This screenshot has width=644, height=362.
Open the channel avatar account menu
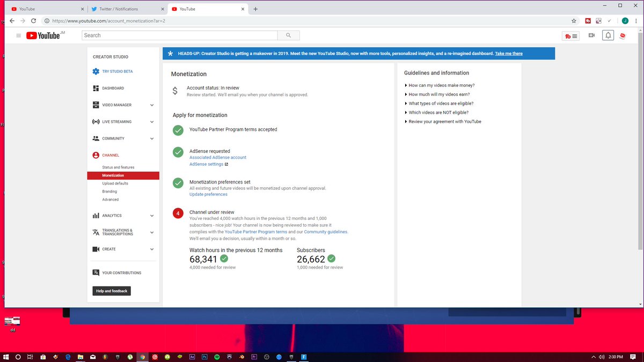pos(623,36)
